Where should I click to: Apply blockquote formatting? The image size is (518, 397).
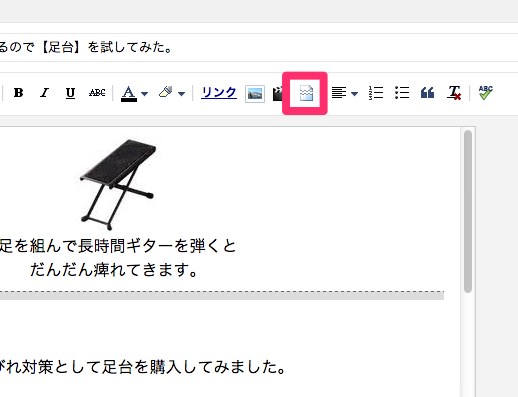tap(427, 93)
